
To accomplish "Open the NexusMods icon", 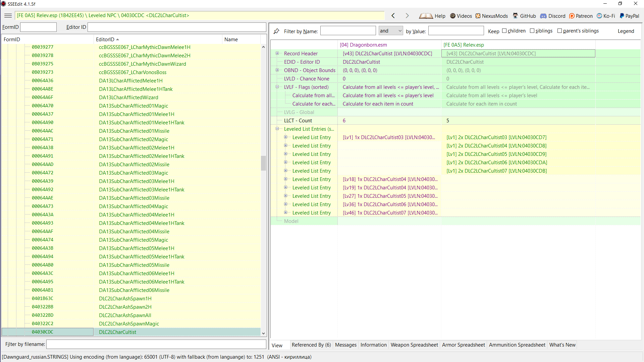I will coord(478,16).
